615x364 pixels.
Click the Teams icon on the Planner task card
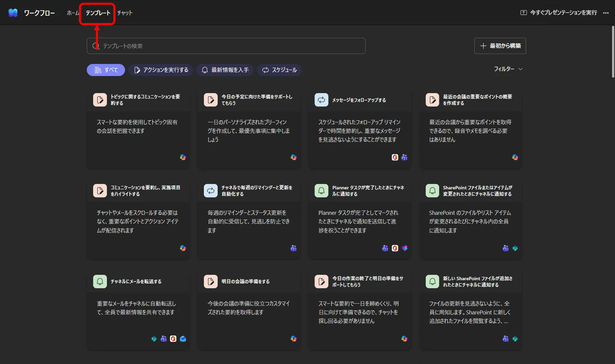click(x=385, y=248)
